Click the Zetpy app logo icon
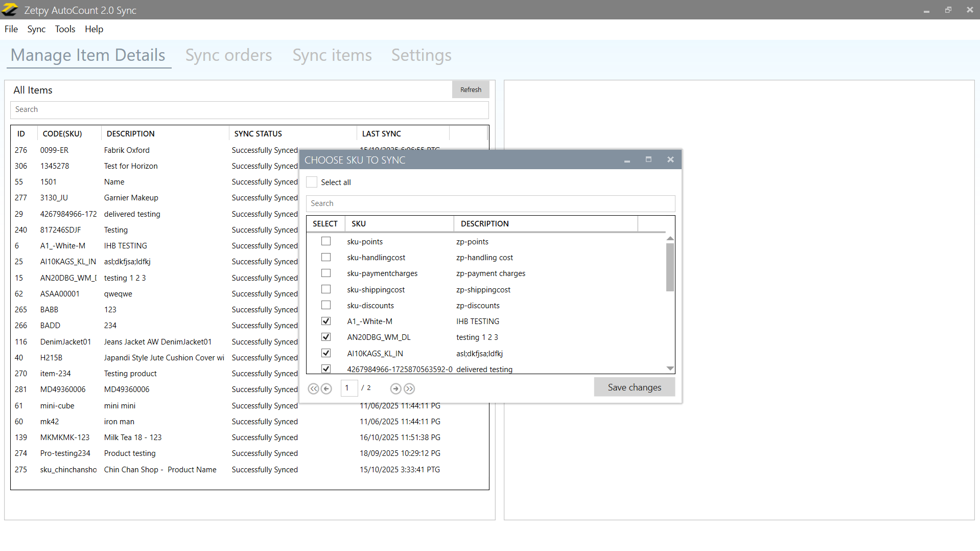The width and height of the screenshot is (980, 551). 10,10
